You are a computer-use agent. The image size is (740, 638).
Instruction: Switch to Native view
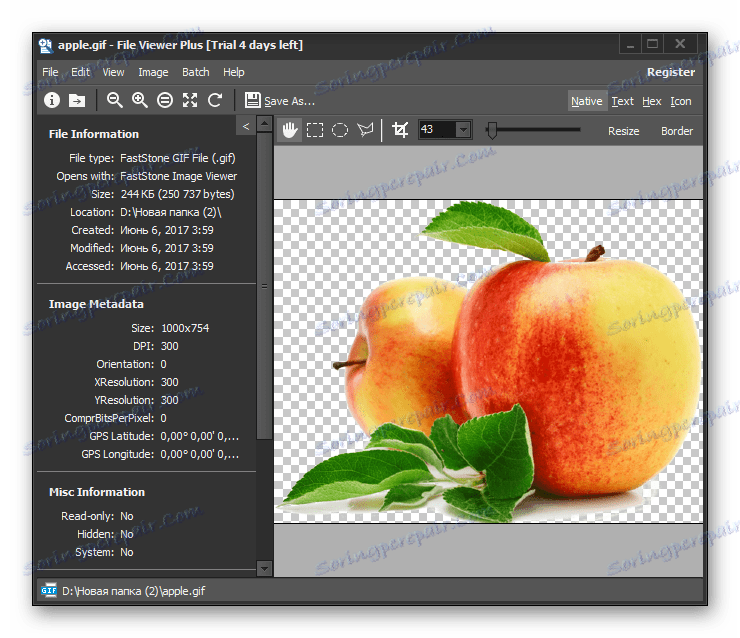pos(587,101)
